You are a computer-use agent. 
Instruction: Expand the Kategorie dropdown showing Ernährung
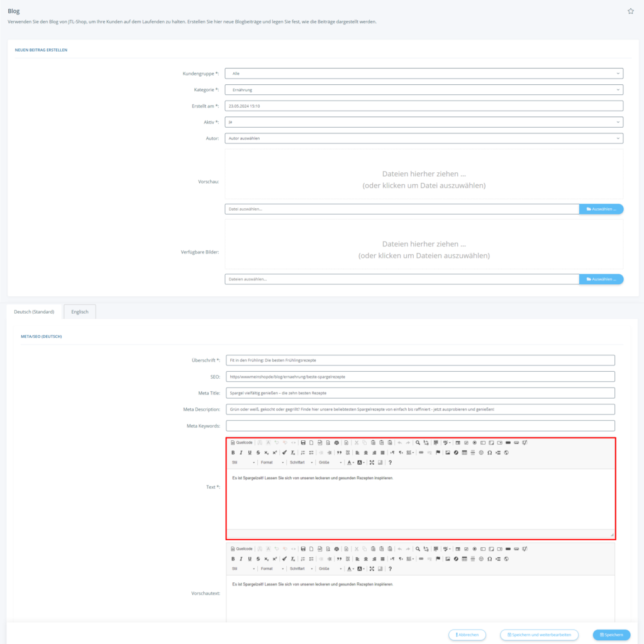pyautogui.click(x=424, y=90)
